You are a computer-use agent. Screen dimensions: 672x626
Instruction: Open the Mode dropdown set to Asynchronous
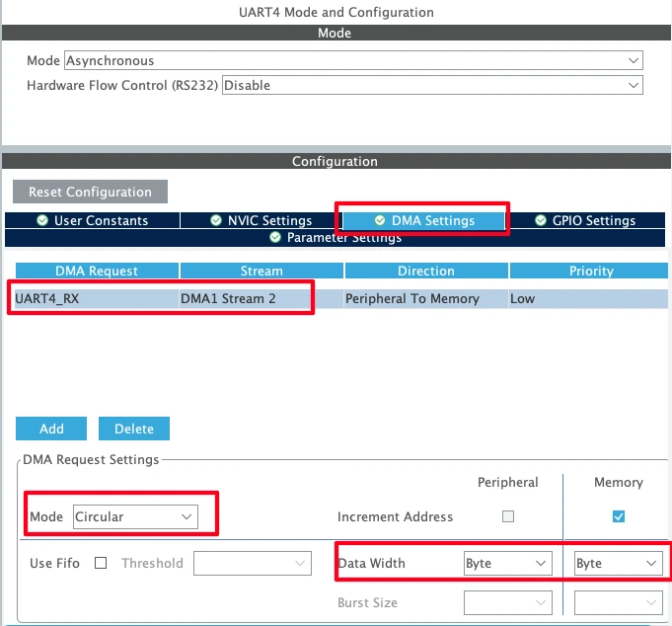352,61
